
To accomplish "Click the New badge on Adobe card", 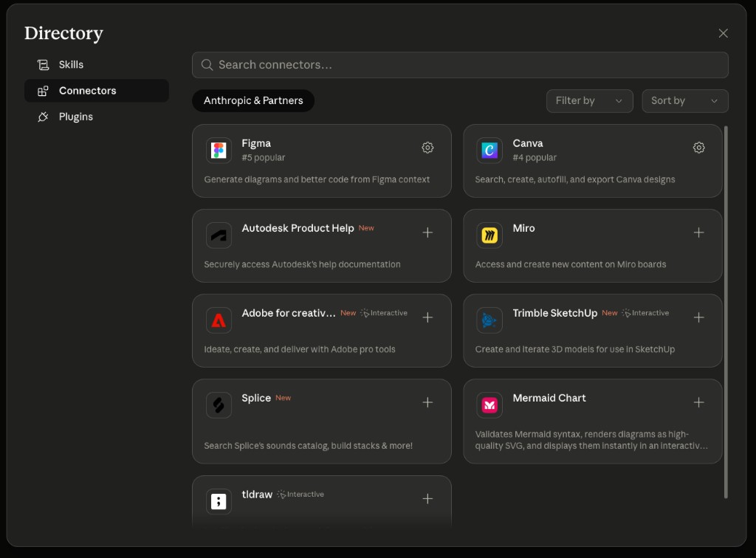I will tap(348, 313).
